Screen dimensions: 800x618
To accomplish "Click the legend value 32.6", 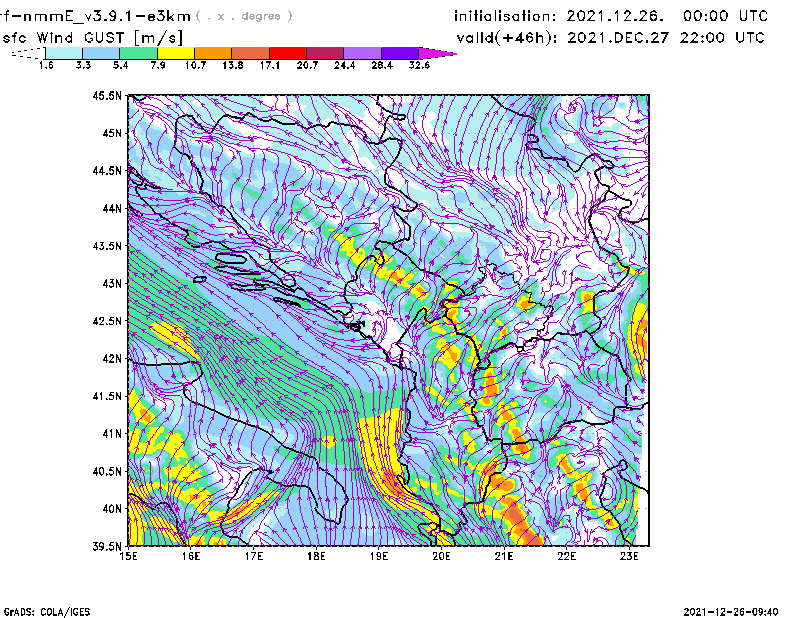I will click(419, 65).
